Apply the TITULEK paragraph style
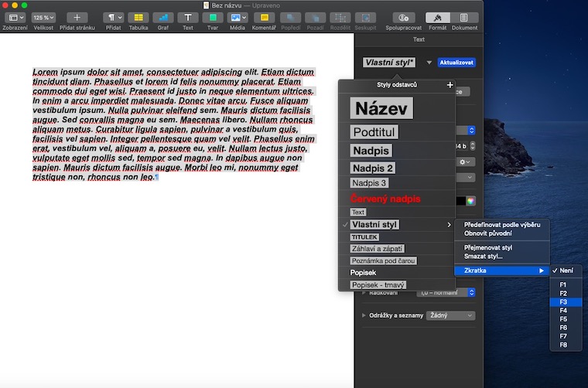The width and height of the screenshot is (588, 388). pyautogui.click(x=364, y=237)
